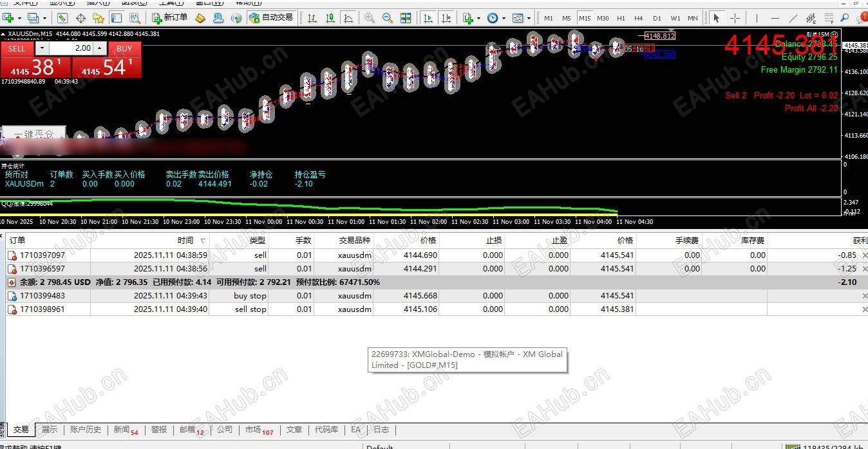Click the red SELL button
The width and height of the screenshot is (868, 449).
coord(17,48)
